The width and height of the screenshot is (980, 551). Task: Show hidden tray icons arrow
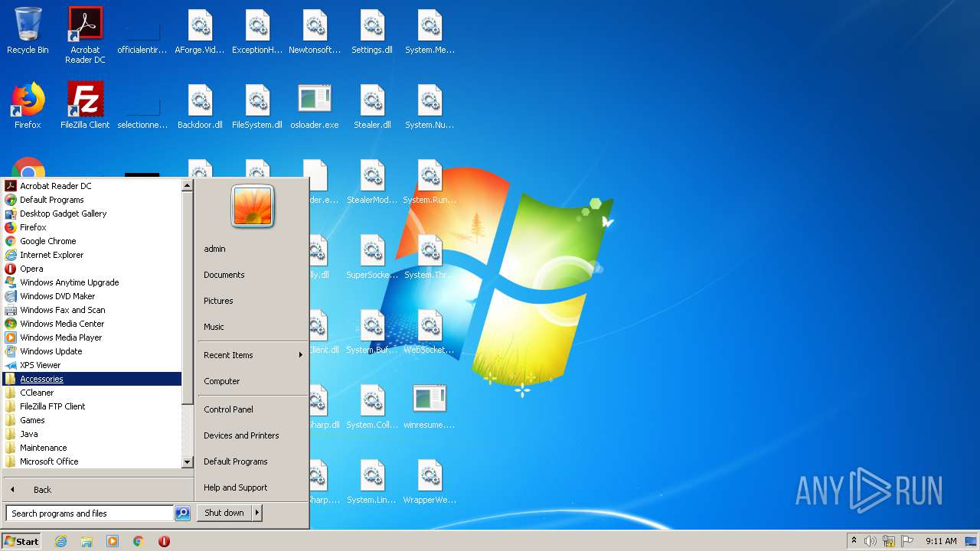pyautogui.click(x=854, y=541)
